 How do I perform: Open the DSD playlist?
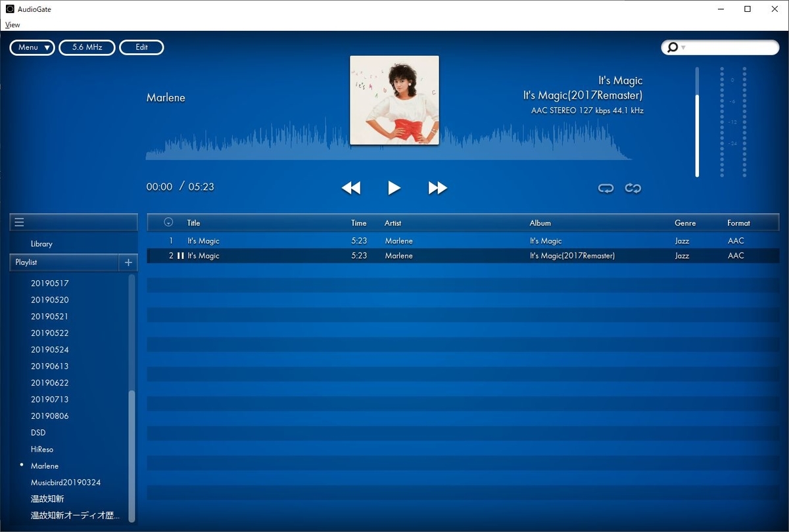click(38, 433)
